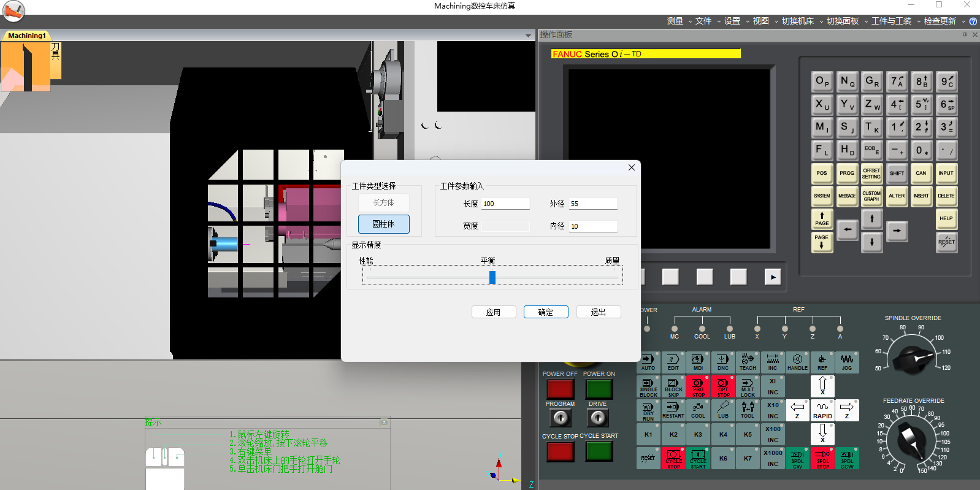980x490 pixels.
Task: Click the 显示精度 slider handle
Action: [x=492, y=278]
